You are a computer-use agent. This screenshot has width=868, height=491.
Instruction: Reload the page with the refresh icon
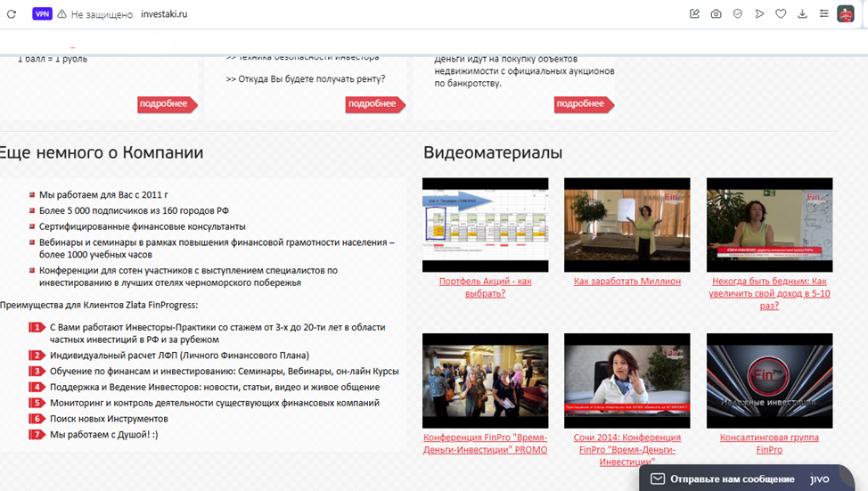coord(12,14)
